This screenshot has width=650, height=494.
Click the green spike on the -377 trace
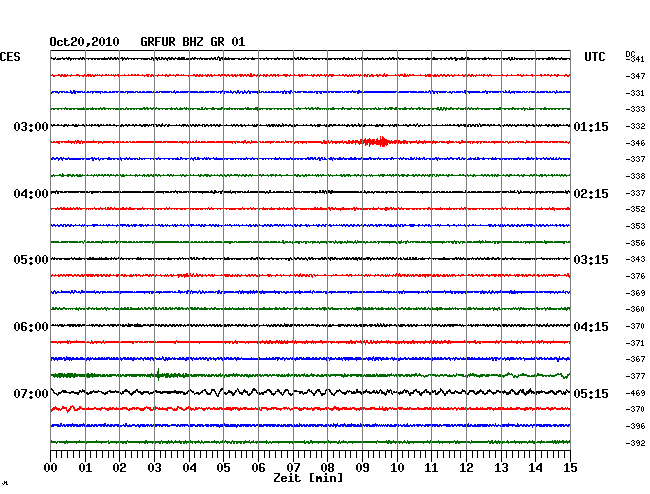[158, 375]
